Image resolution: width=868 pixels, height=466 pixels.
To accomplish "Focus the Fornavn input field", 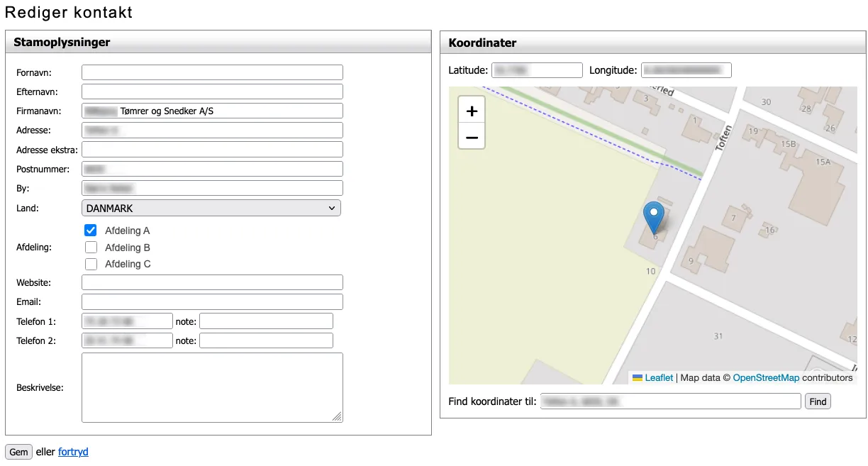I will coord(212,72).
